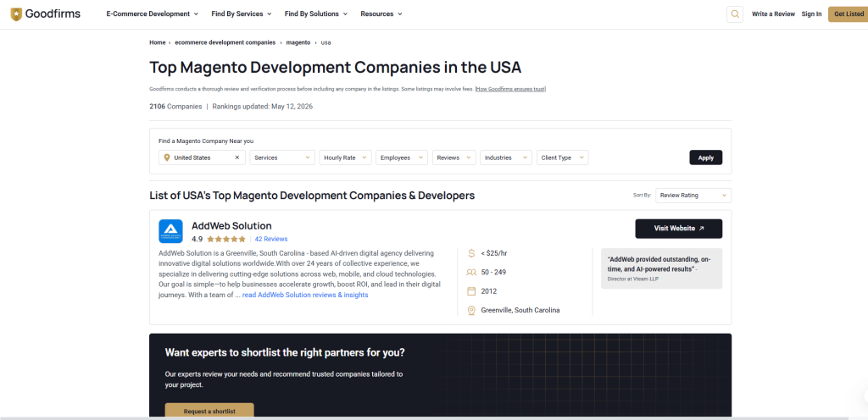This screenshot has width=868, height=420.
Task: Click the '50 - 249' employees text
Action: 493,272
